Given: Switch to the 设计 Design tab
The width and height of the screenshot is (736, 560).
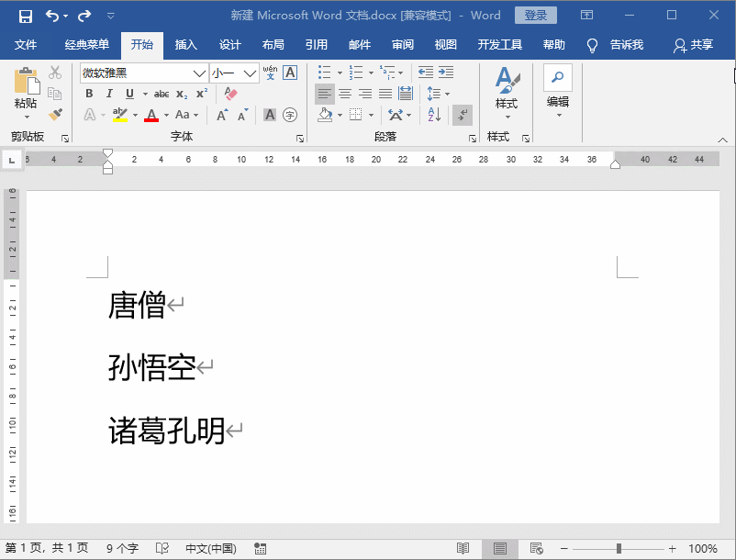Looking at the screenshot, I should coord(230,45).
